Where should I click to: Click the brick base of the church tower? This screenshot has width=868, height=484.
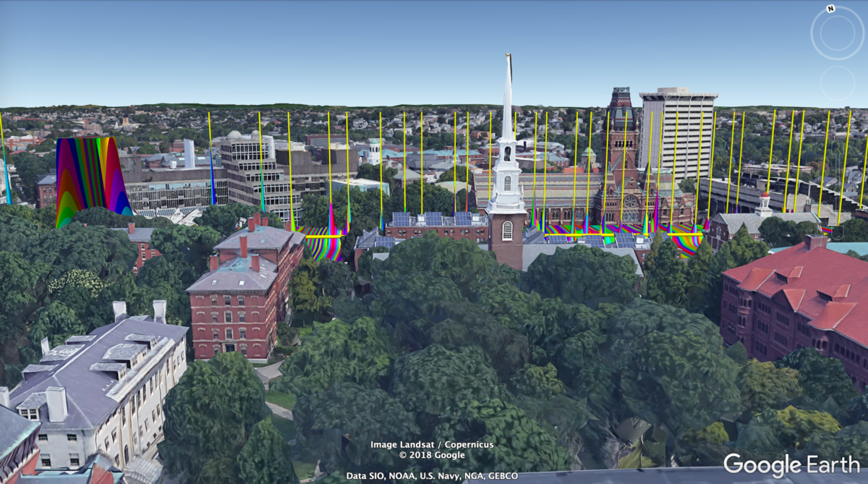click(x=506, y=242)
